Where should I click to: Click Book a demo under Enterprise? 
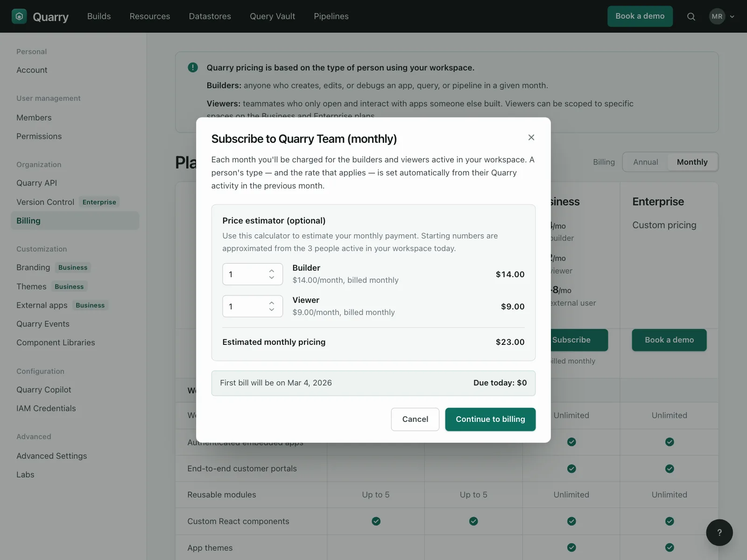[669, 340]
